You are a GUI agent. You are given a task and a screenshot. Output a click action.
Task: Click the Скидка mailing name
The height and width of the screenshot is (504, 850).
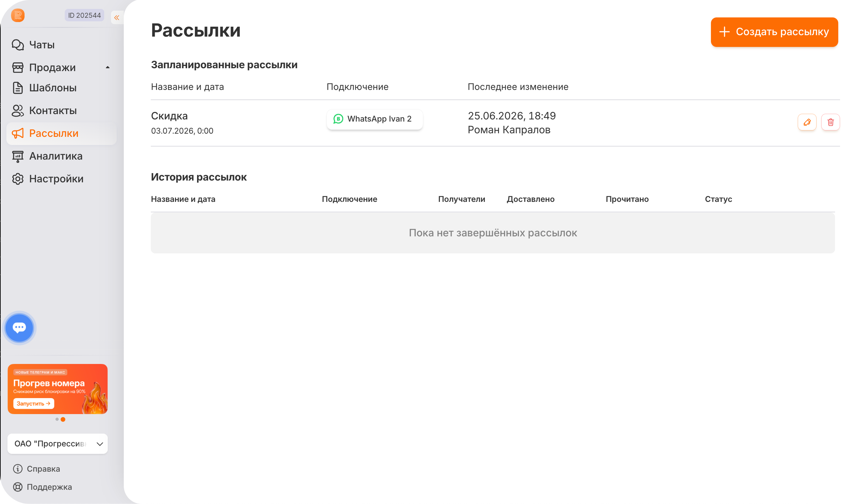point(169,116)
